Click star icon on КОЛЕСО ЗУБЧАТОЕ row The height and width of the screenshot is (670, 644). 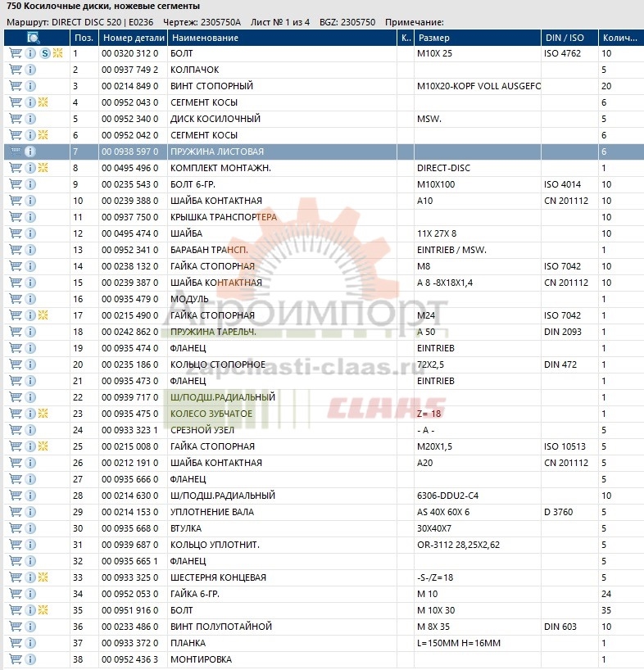43,413
